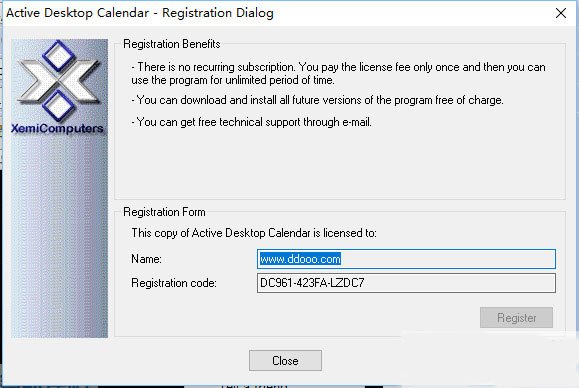Click the Register button
Viewport: 579px width, 388px height.
[516, 317]
